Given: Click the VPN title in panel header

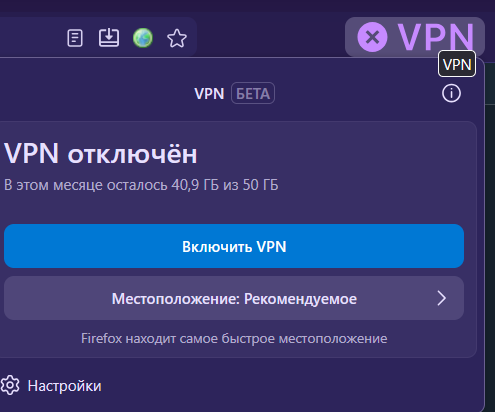Looking at the screenshot, I should click(x=209, y=94).
